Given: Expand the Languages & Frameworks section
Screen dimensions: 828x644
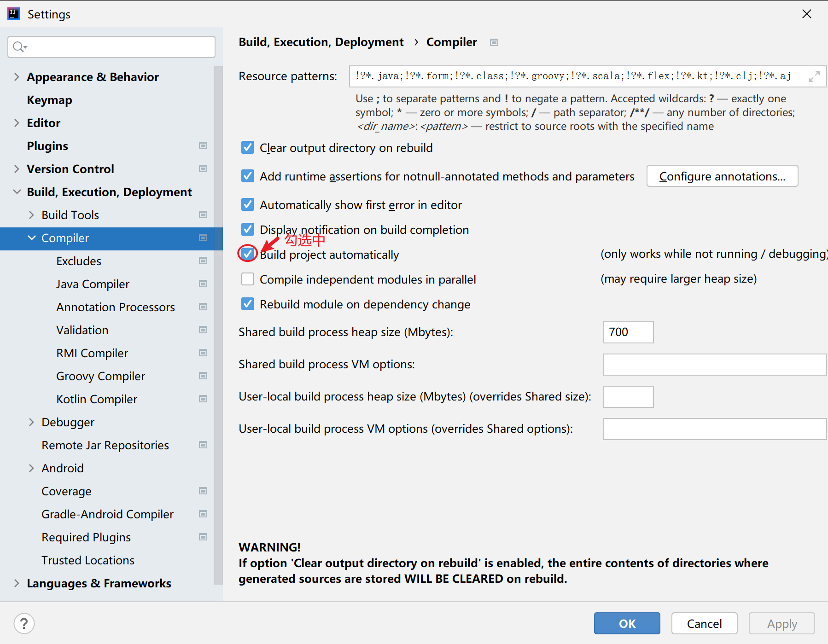Looking at the screenshot, I should 17,583.
